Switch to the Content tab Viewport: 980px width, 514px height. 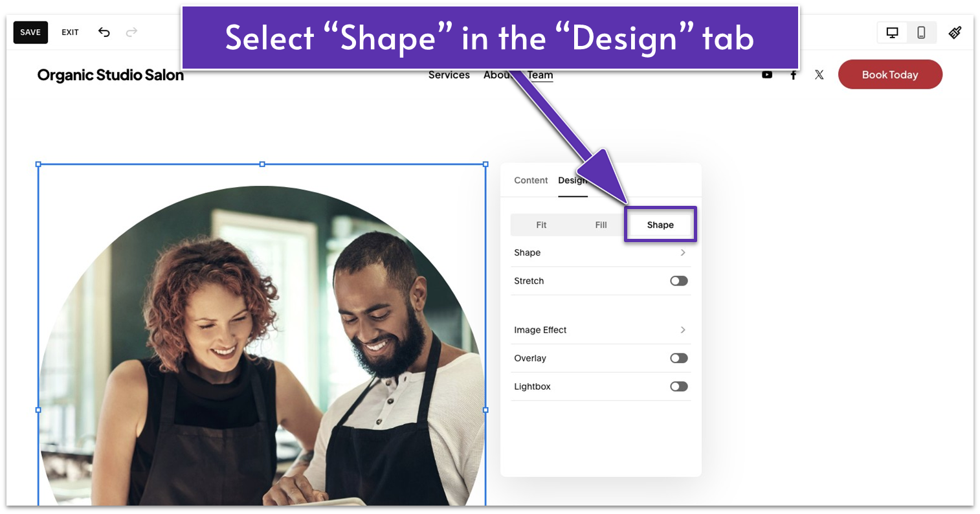(x=531, y=181)
